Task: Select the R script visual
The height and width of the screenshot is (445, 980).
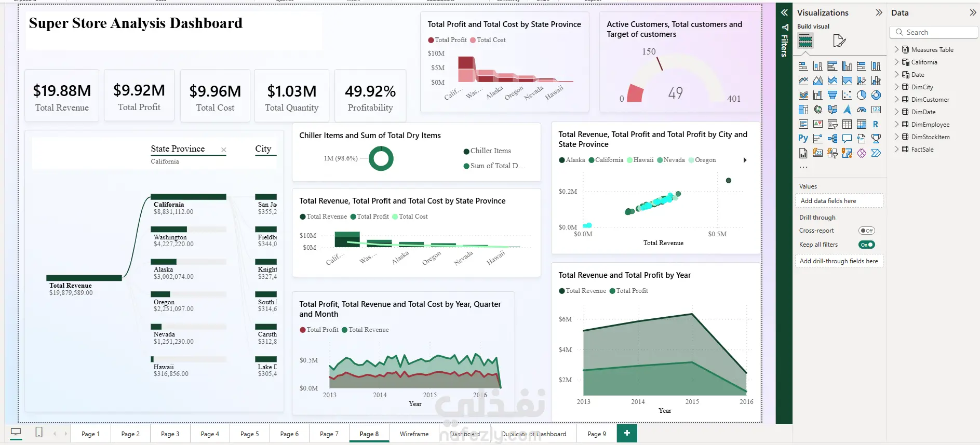Action: pyautogui.click(x=876, y=124)
